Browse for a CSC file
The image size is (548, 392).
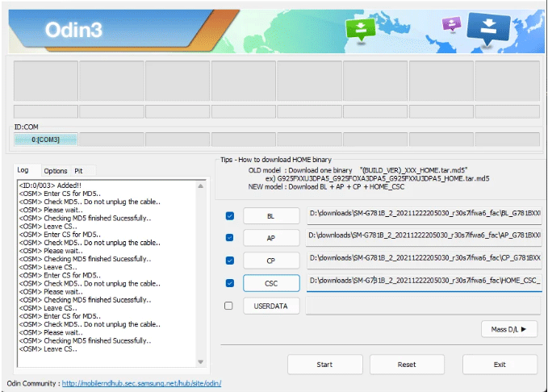[271, 283]
